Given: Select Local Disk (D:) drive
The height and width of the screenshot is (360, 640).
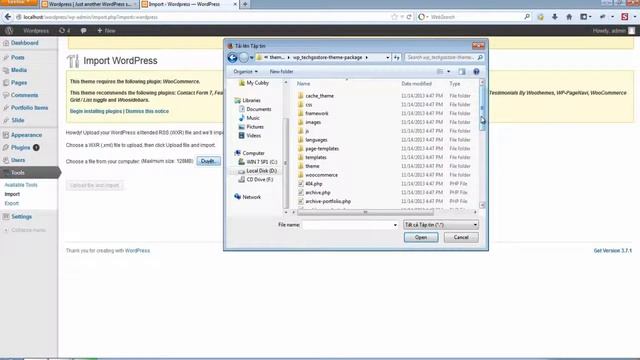Looking at the screenshot, I should [261, 171].
